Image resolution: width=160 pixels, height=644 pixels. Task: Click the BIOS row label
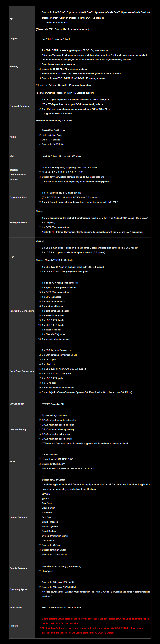pyautogui.click(x=12, y=462)
